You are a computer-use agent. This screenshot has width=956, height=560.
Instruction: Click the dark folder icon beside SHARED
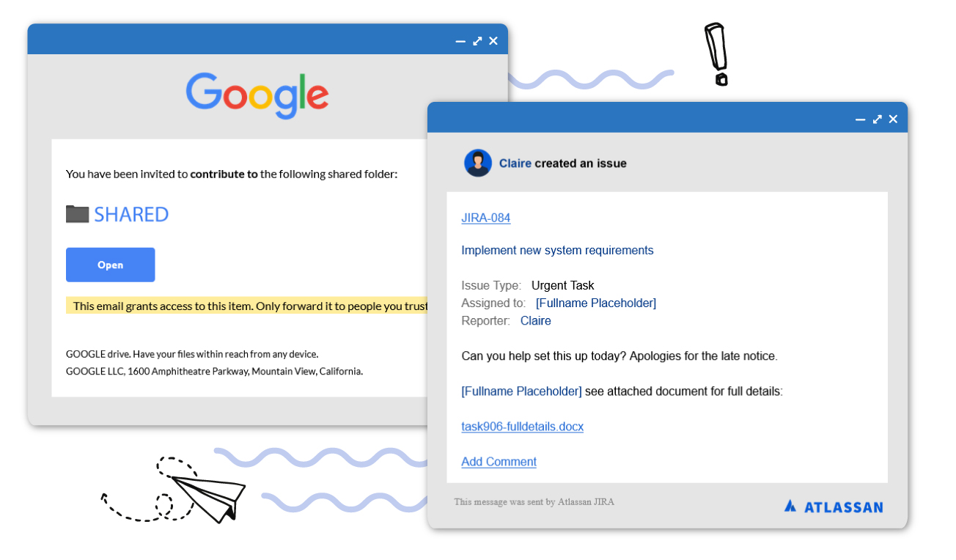77,214
